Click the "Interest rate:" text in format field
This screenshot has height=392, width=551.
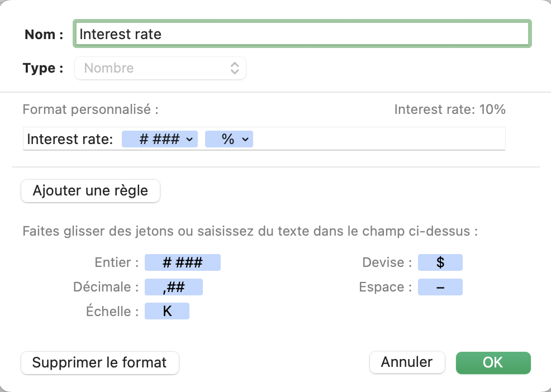coord(70,140)
